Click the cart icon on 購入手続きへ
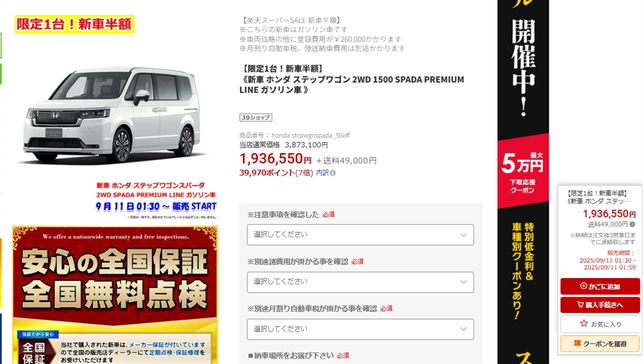The width and height of the screenshot is (643, 364). click(580, 304)
